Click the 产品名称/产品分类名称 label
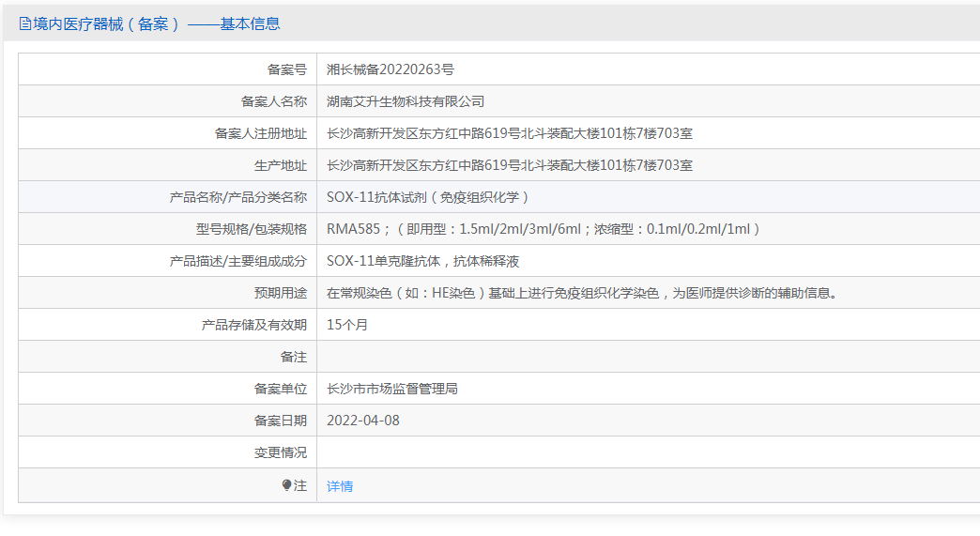 [x=238, y=197]
